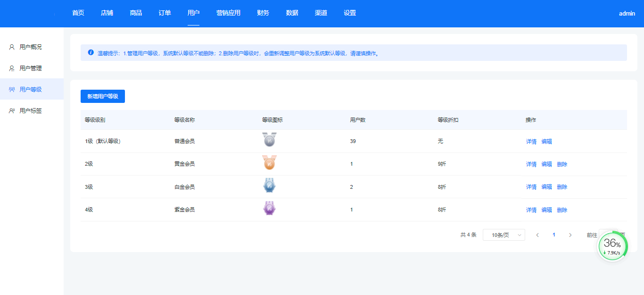Open the 营销应用 top menu
Viewport: 644px width, 295px height.
click(x=228, y=13)
